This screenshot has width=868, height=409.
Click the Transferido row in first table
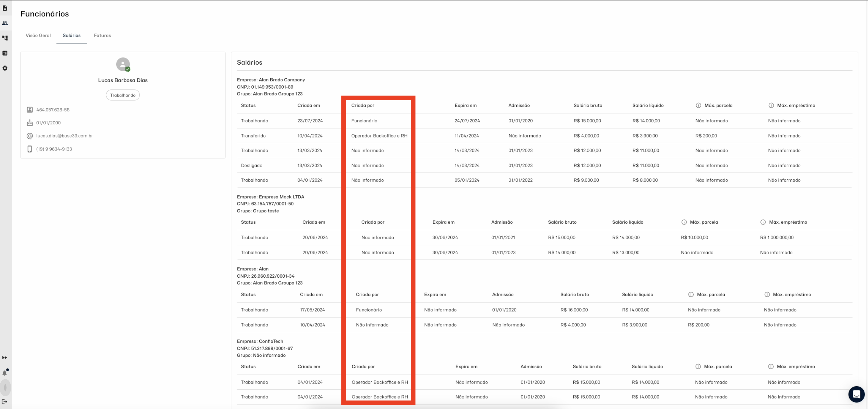(x=253, y=136)
